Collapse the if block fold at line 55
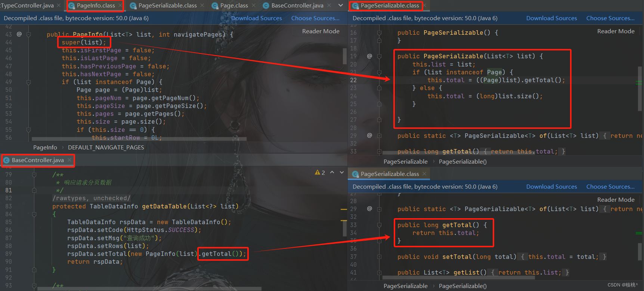This screenshot has height=291, width=644. coord(28,130)
